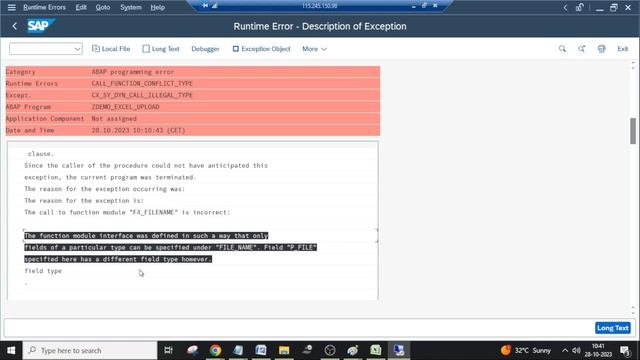This screenshot has width=640, height=360.
Task: Click the 'field type' text line
Action: [x=43, y=271]
